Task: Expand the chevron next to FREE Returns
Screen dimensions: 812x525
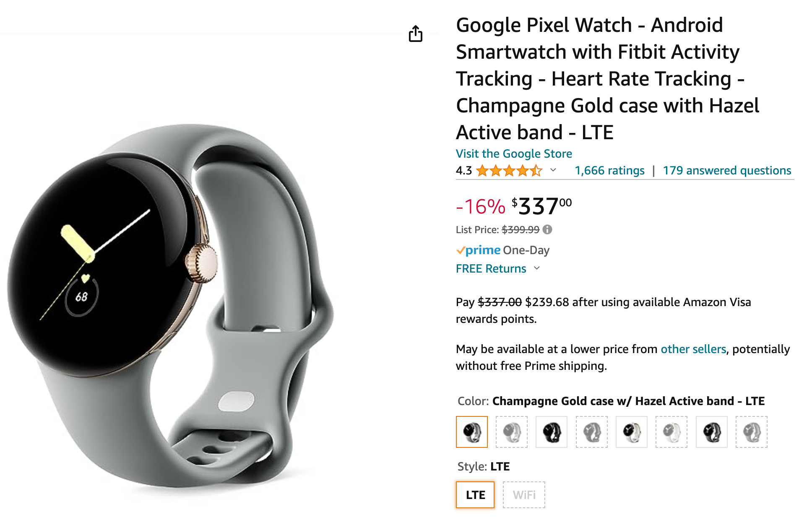Action: pyautogui.click(x=537, y=268)
